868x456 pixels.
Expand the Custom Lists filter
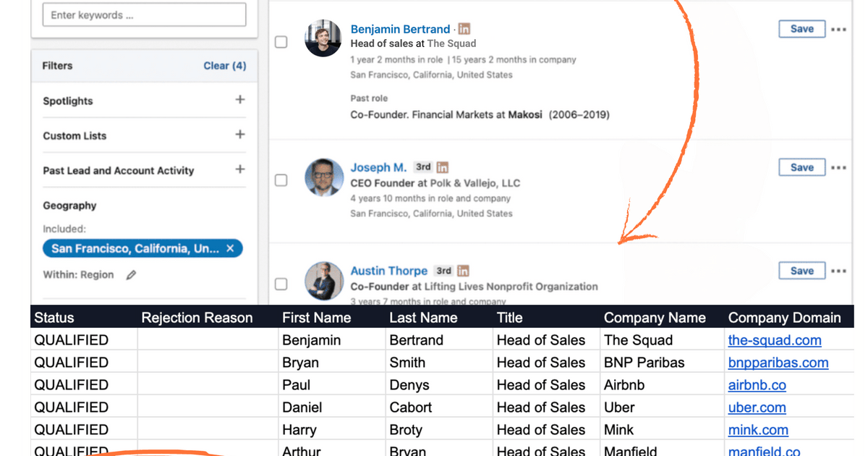[x=240, y=135]
